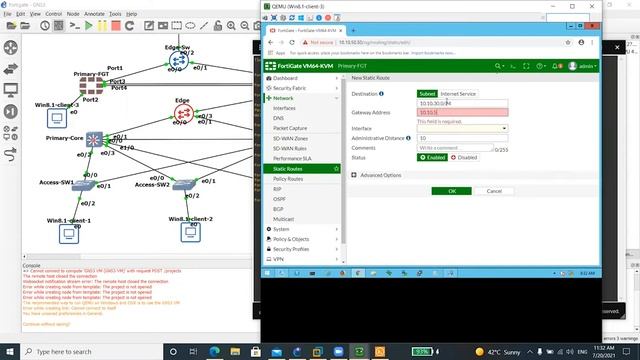Image resolution: width=640 pixels, height=360 pixels.
Task: Set route status to Enabled
Action: tap(432, 157)
